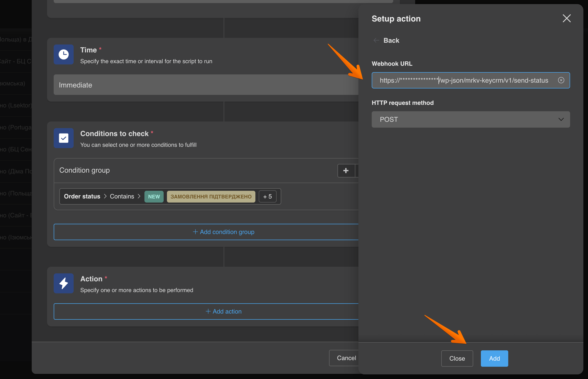Clear the Webhook URL field with x icon
This screenshot has width=588, height=379.
[561, 80]
